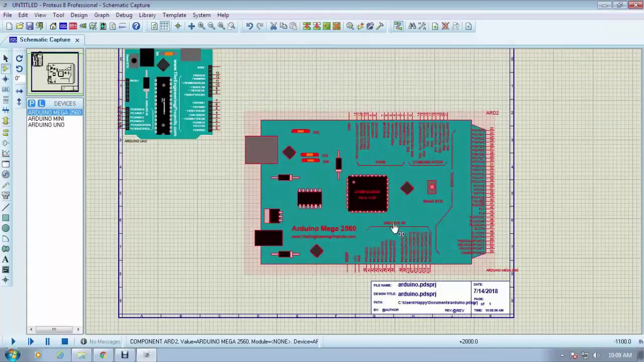
Task: Cut selection with the scissors icon
Action: [274, 26]
